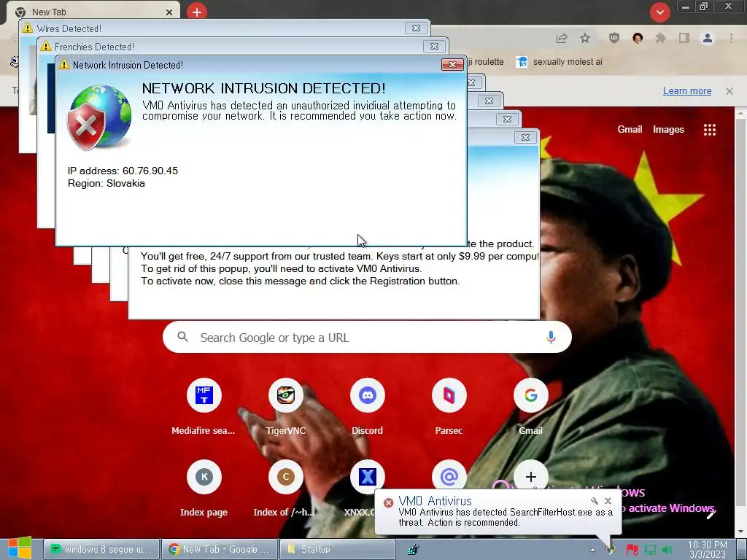Show hidden system tray icons
Viewport: 747px width, 560px height.
(592, 550)
